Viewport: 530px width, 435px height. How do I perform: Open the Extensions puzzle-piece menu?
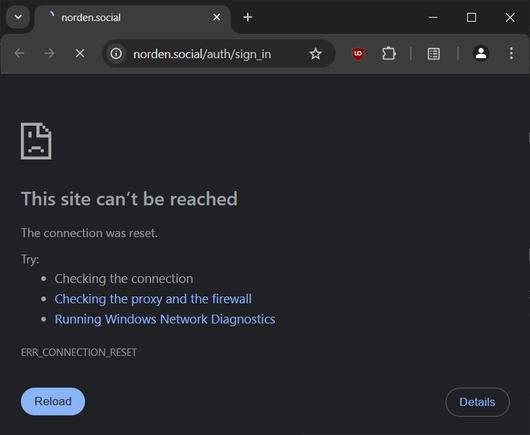click(389, 53)
